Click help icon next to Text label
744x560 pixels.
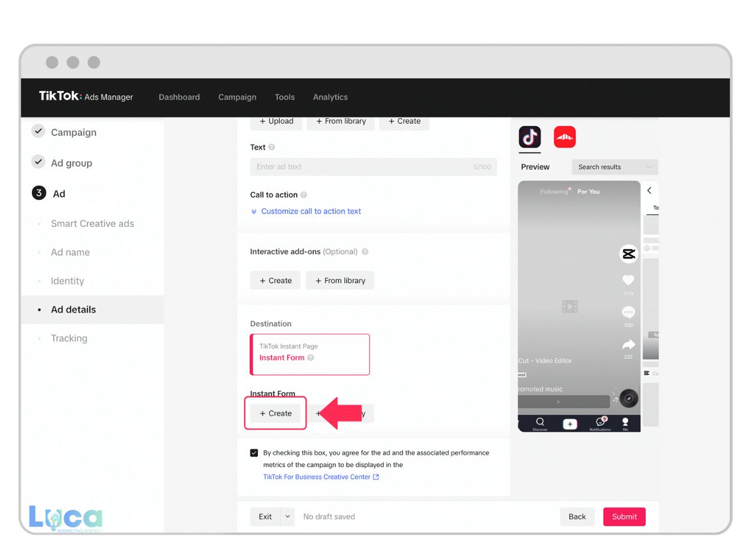pyautogui.click(x=272, y=147)
